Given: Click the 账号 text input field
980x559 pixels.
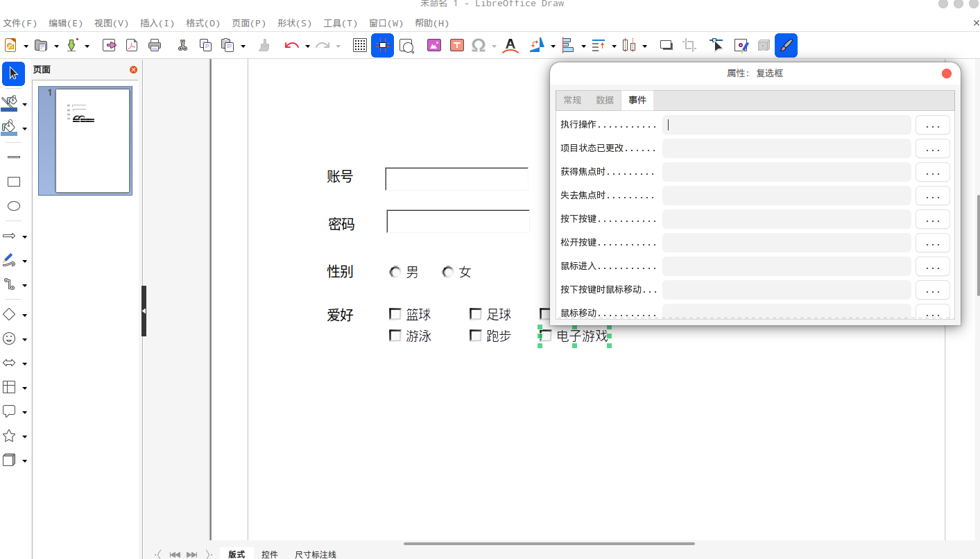Looking at the screenshot, I should [x=456, y=179].
